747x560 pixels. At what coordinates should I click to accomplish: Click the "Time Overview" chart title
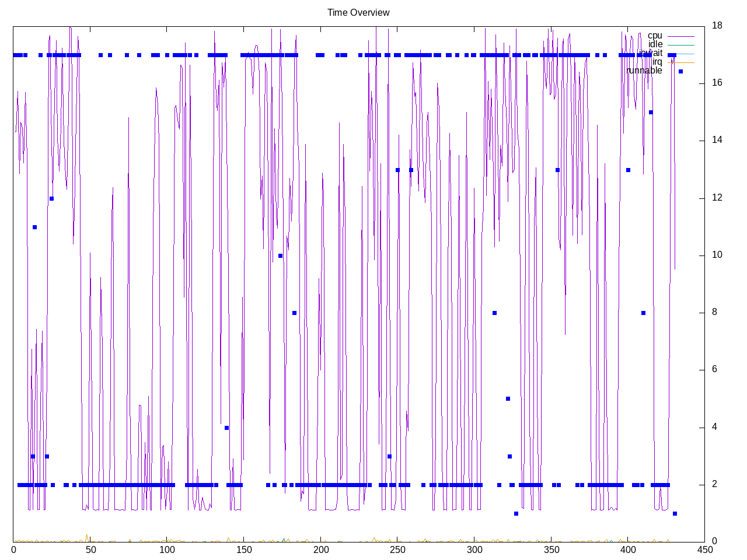click(x=358, y=12)
